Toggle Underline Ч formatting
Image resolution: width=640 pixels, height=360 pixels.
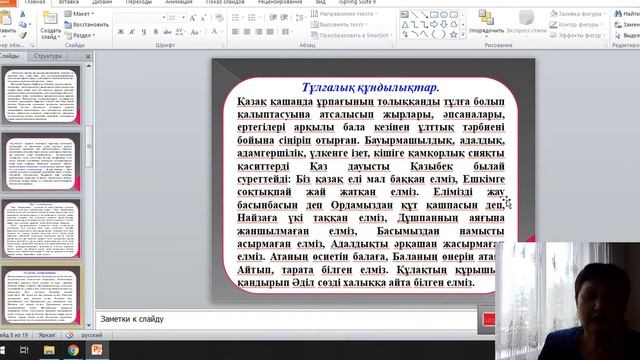click(x=144, y=31)
